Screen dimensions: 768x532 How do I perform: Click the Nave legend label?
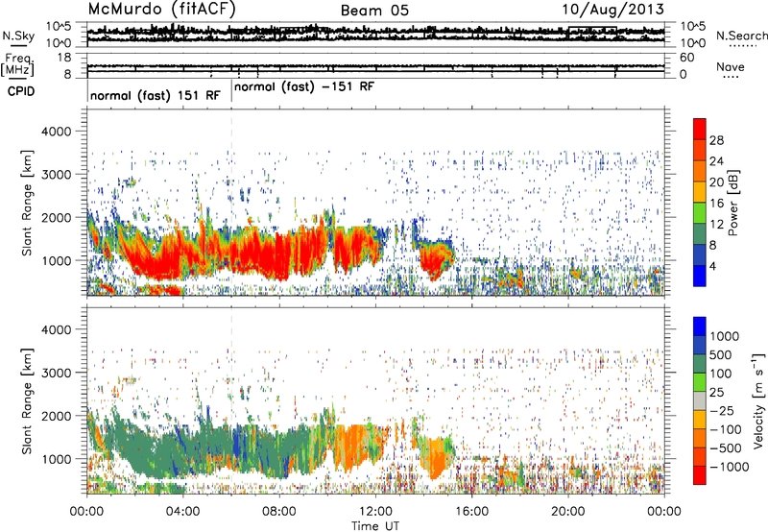731,66
